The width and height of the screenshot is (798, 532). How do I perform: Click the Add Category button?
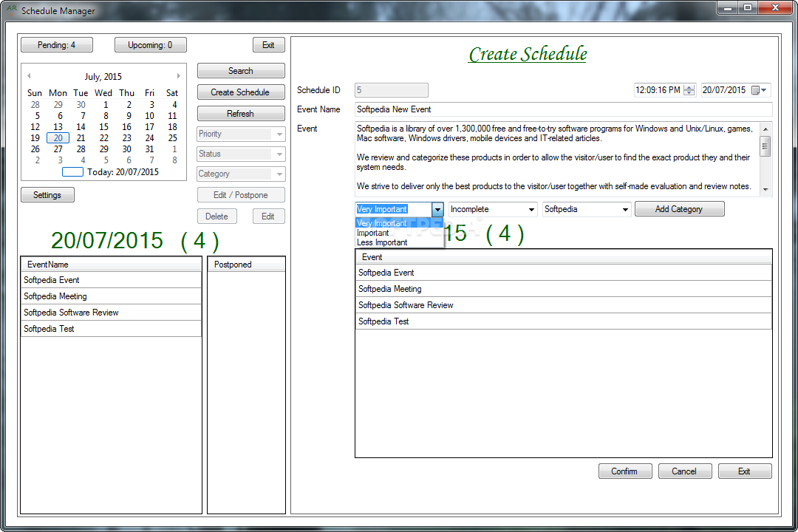(x=679, y=208)
